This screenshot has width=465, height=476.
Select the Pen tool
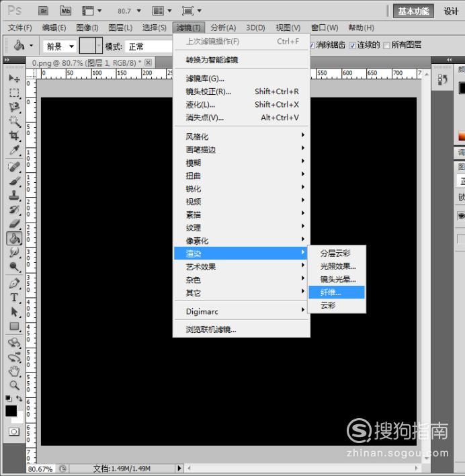click(14, 284)
